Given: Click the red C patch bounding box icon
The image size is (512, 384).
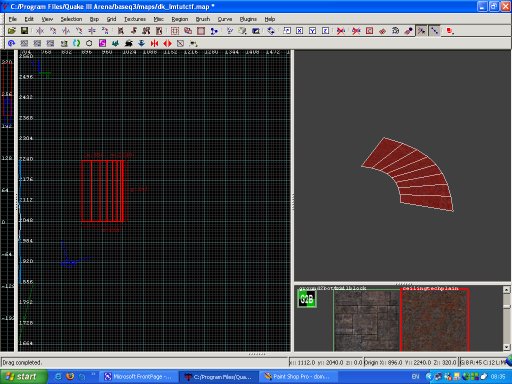Looking at the screenshot, I should click(x=369, y=31).
